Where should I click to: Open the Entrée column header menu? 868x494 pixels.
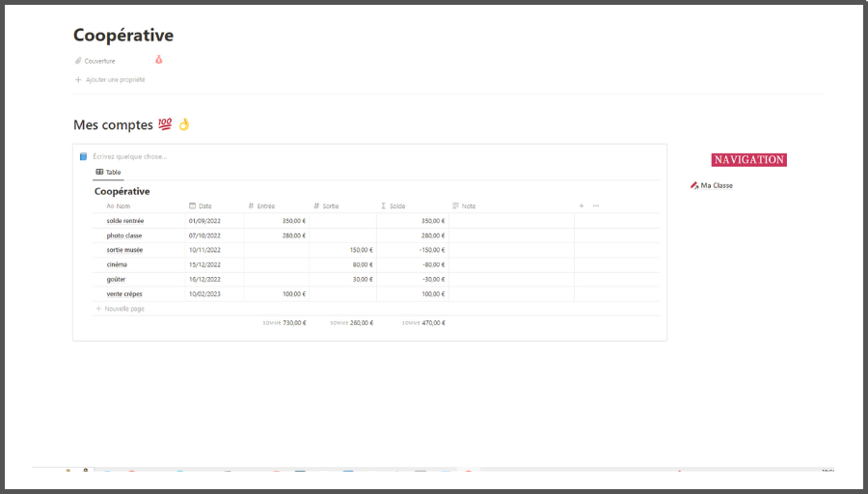click(265, 206)
